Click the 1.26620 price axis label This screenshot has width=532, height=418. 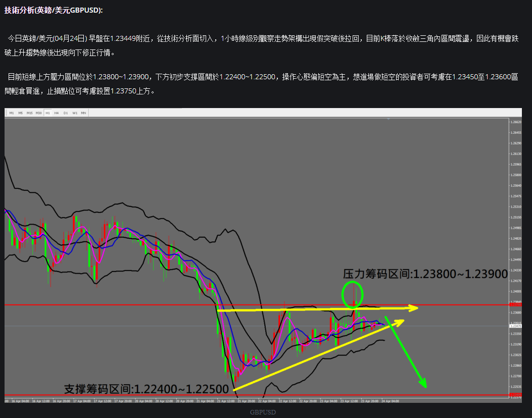tap(516, 122)
